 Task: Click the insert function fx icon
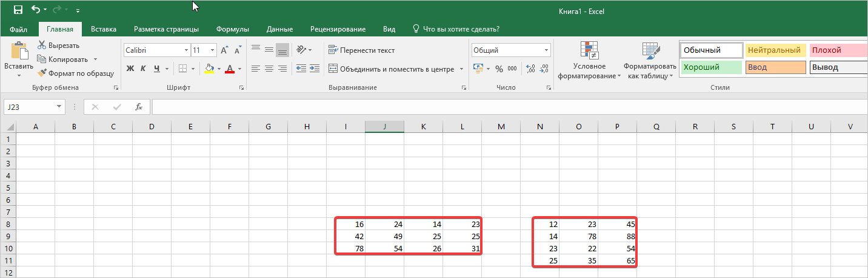(x=138, y=107)
